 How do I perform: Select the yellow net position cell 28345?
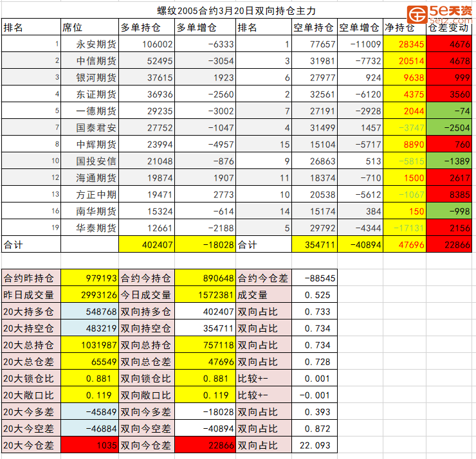pyautogui.click(x=405, y=44)
